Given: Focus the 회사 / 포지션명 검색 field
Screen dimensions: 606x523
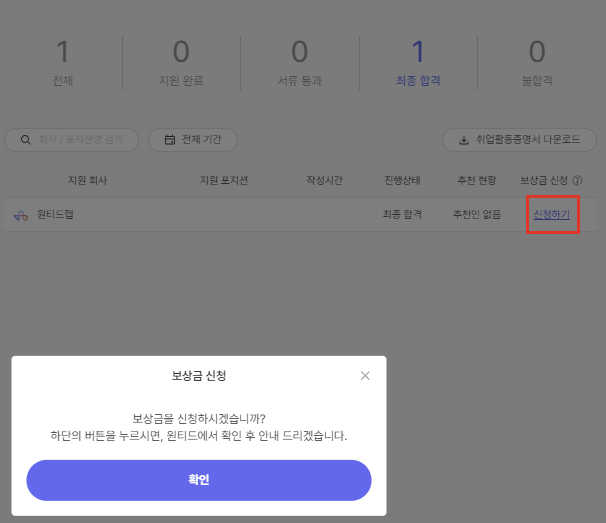Looking at the screenshot, I should (71, 140).
